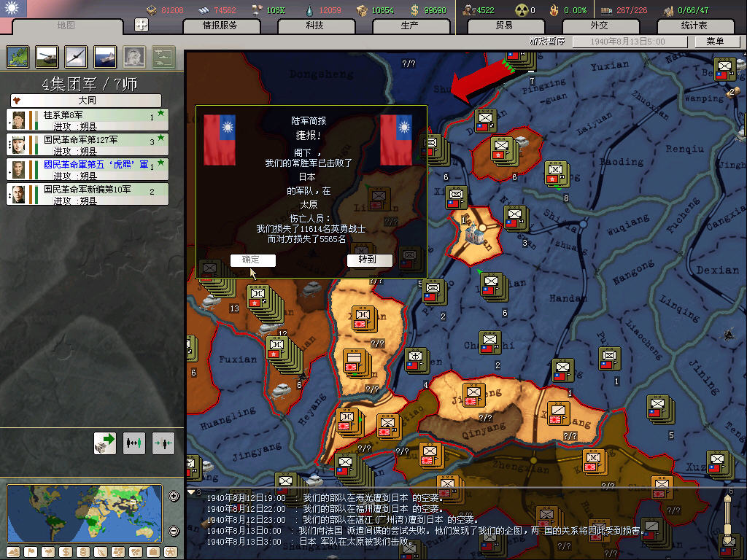This screenshot has height=560, width=747.
Task: Open the force overview icon with unit silhouettes
Action: [x=163, y=57]
